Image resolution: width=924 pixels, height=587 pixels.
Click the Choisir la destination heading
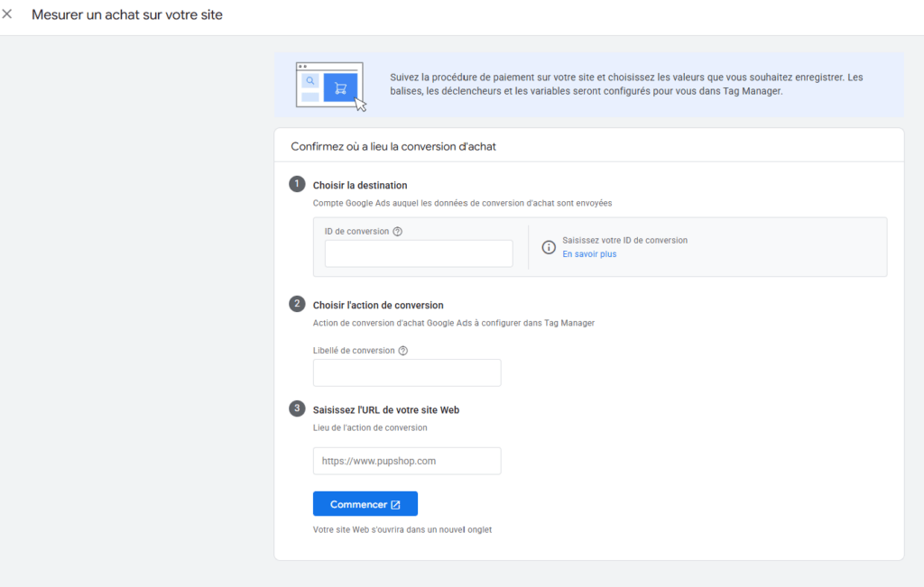coord(360,186)
